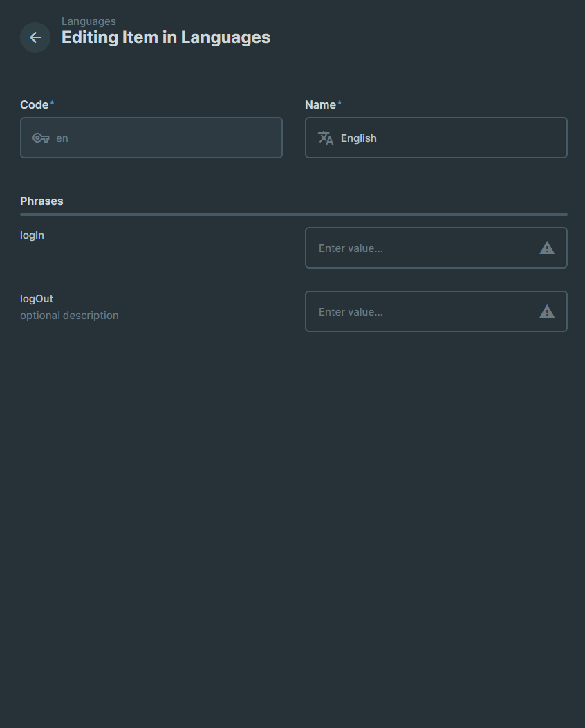Open the Languages breadcrumb link
585x728 pixels.
click(89, 21)
